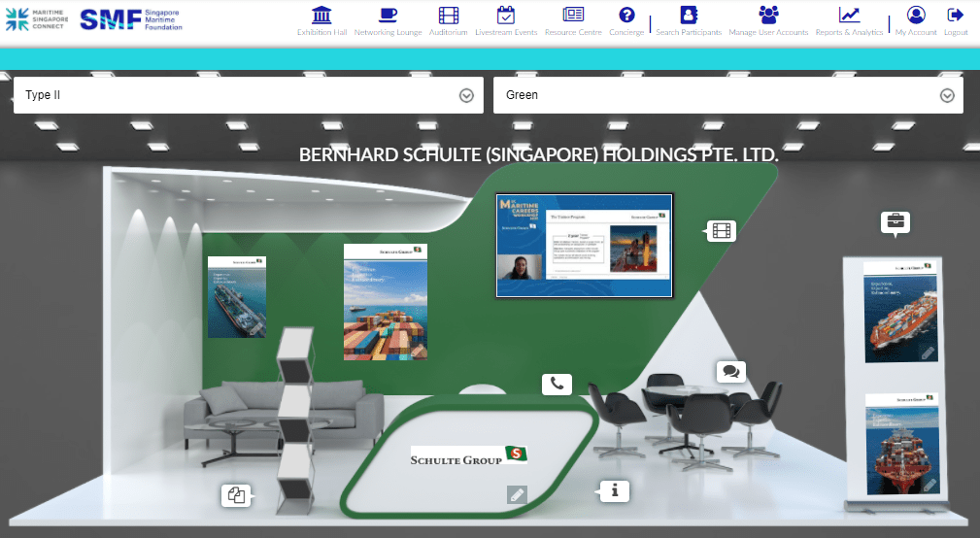The image size is (980, 538).
Task: Open the booth information icon
Action: 613,491
